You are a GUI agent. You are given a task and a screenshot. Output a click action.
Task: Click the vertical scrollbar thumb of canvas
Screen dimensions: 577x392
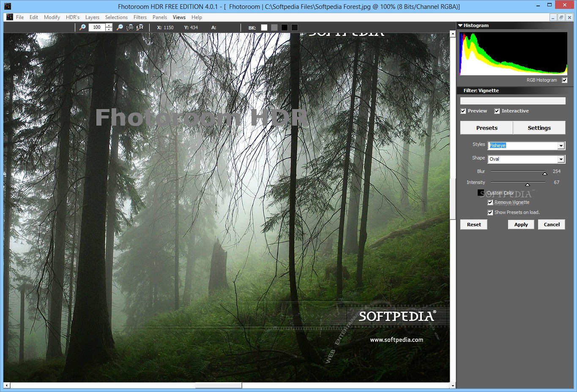pyautogui.click(x=453, y=199)
